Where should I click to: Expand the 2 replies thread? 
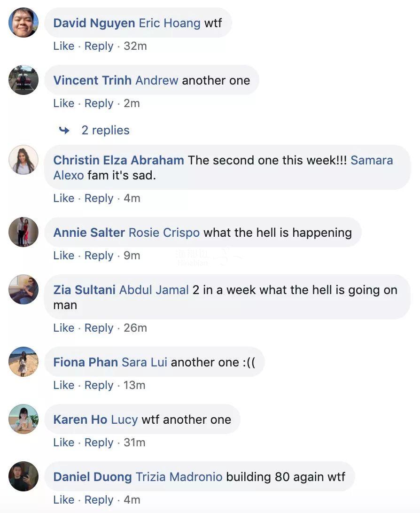point(105,130)
